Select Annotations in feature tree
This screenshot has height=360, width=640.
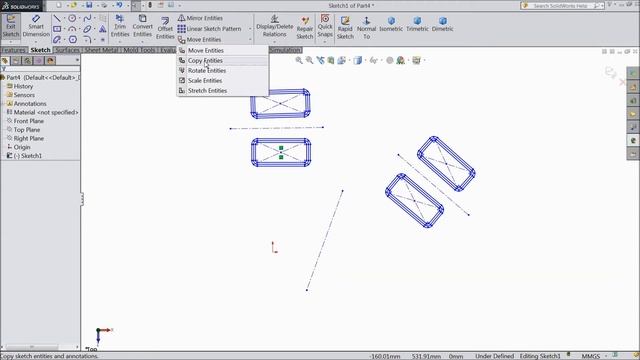pos(30,104)
